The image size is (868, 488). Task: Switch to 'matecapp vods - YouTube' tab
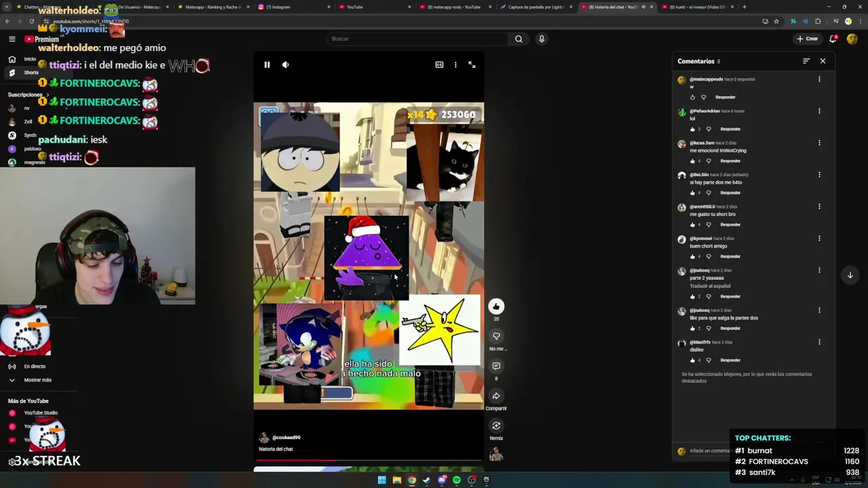[456, 7]
